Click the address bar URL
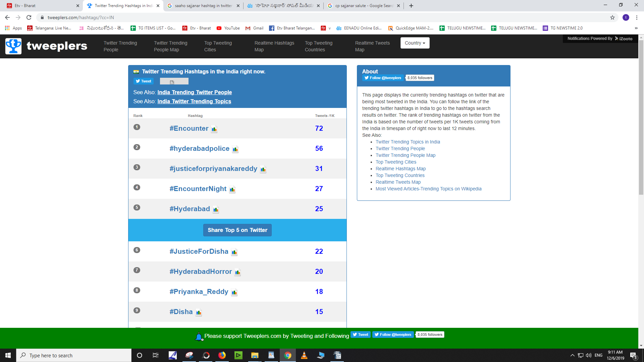This screenshot has height=362, width=644. [x=80, y=17]
